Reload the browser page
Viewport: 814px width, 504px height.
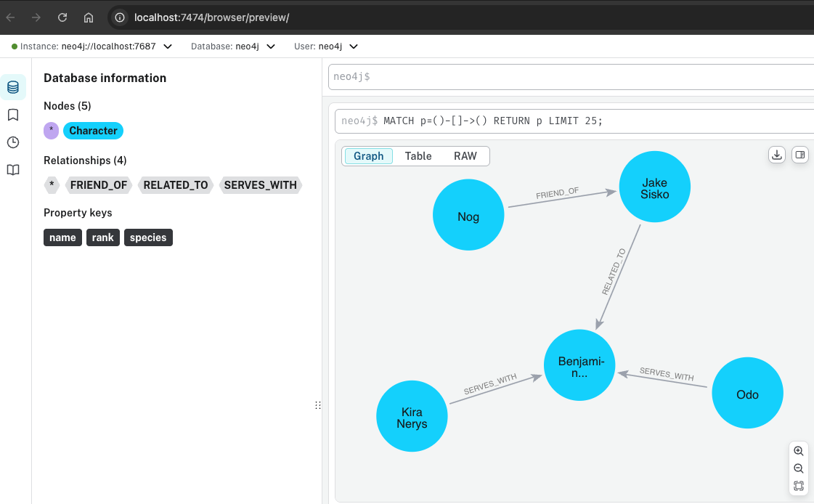click(x=62, y=17)
